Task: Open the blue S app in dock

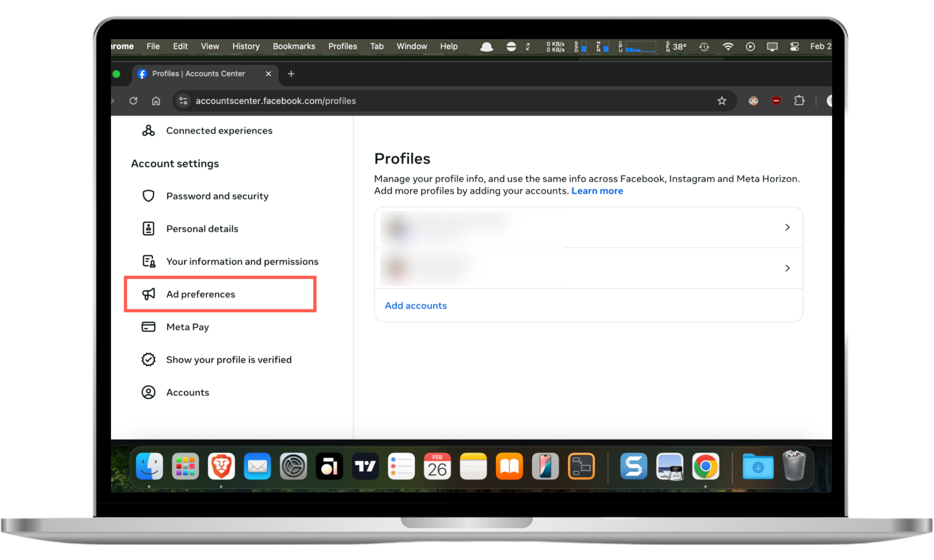Action: [x=634, y=467]
